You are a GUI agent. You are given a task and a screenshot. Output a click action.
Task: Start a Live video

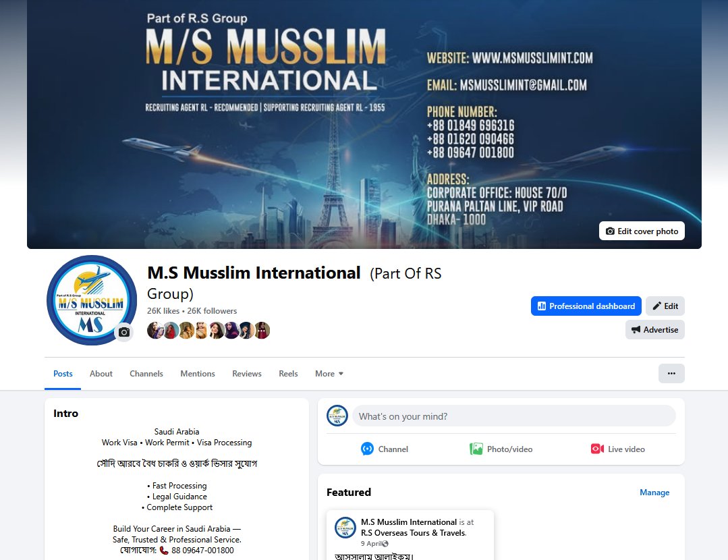coord(617,449)
